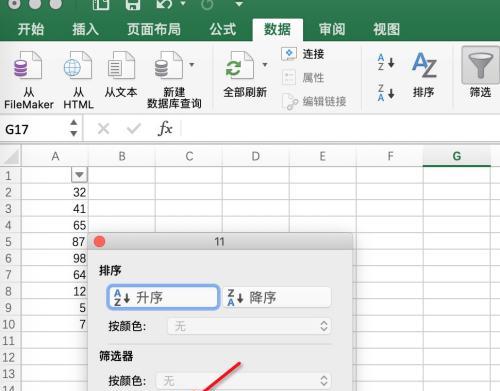Image resolution: width=500 pixels, height=391 pixels.
Task: Switch to 开始 tab
Action: tap(31, 29)
